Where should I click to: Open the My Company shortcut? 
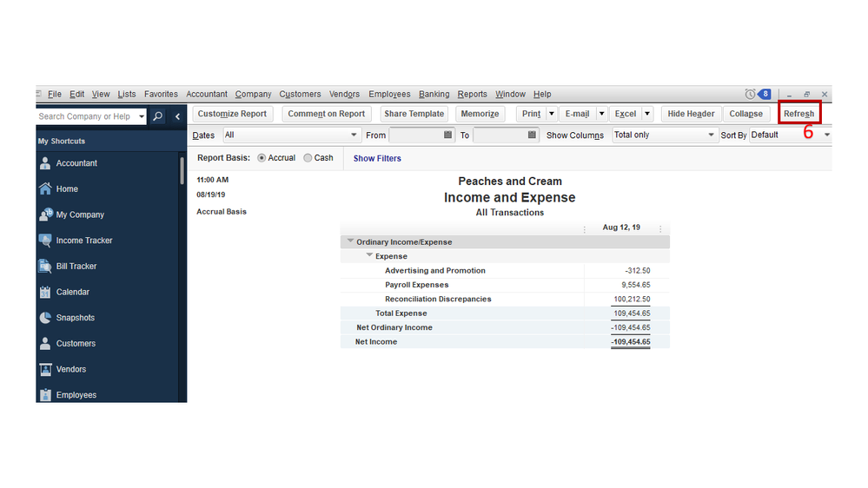(x=80, y=214)
